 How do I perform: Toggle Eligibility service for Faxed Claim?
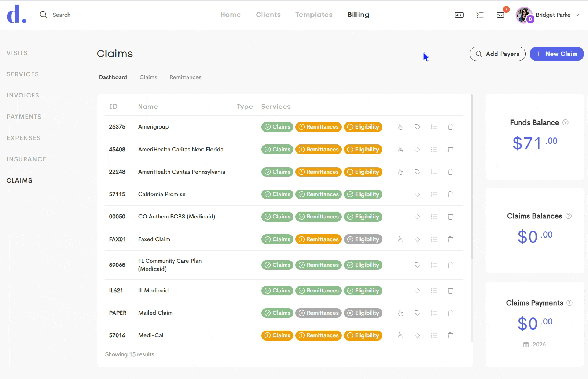(363, 239)
